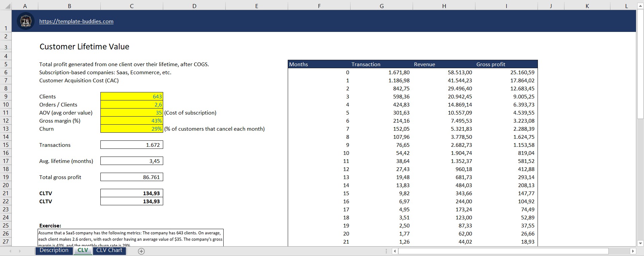Click the vertical scrollbar thumb
644x256 pixels.
(640, 64)
